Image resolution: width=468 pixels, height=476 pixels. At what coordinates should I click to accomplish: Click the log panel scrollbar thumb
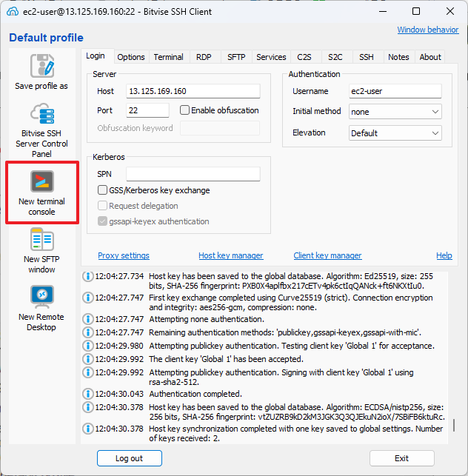pyautogui.click(x=454, y=426)
